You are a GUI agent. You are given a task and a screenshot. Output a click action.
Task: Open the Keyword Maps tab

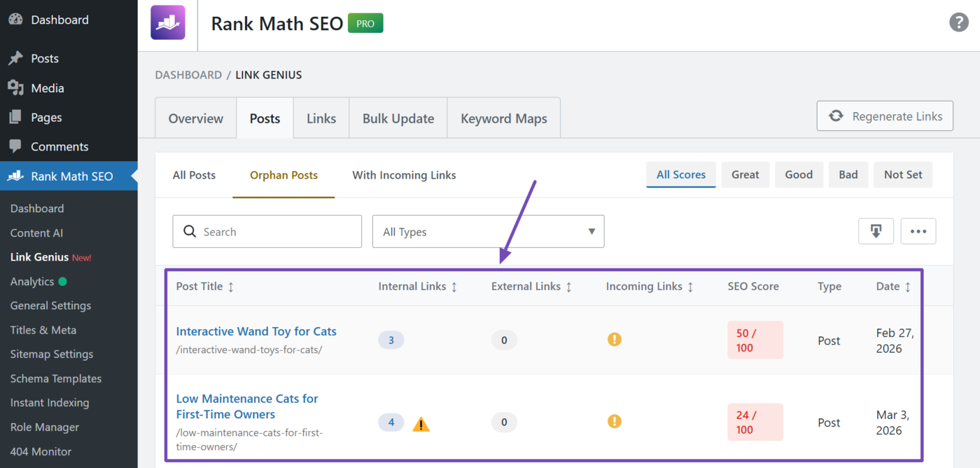pos(504,118)
